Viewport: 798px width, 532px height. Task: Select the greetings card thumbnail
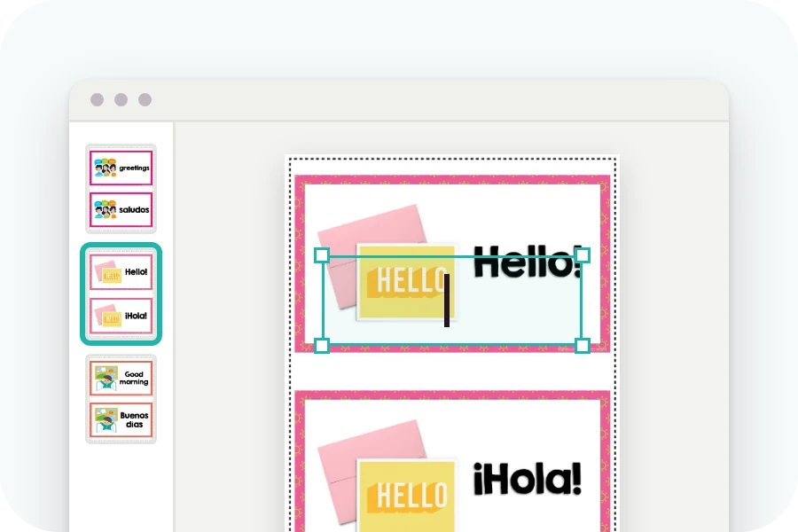(121, 168)
